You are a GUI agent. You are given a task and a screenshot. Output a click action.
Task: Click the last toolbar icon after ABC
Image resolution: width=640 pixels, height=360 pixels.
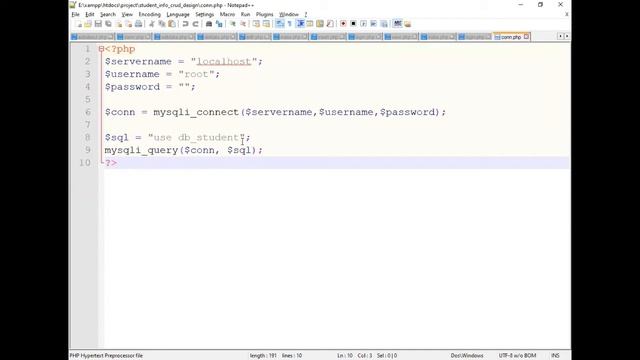tap(407, 24)
